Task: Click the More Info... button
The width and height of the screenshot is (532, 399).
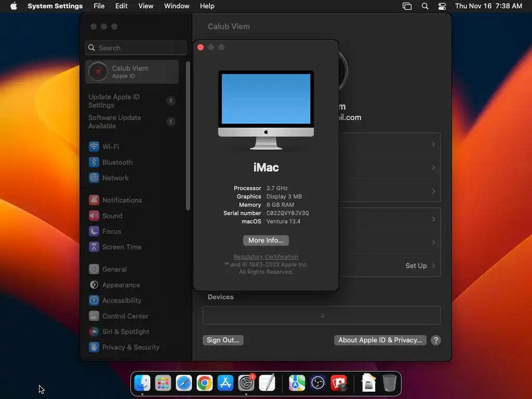Action: (265, 240)
